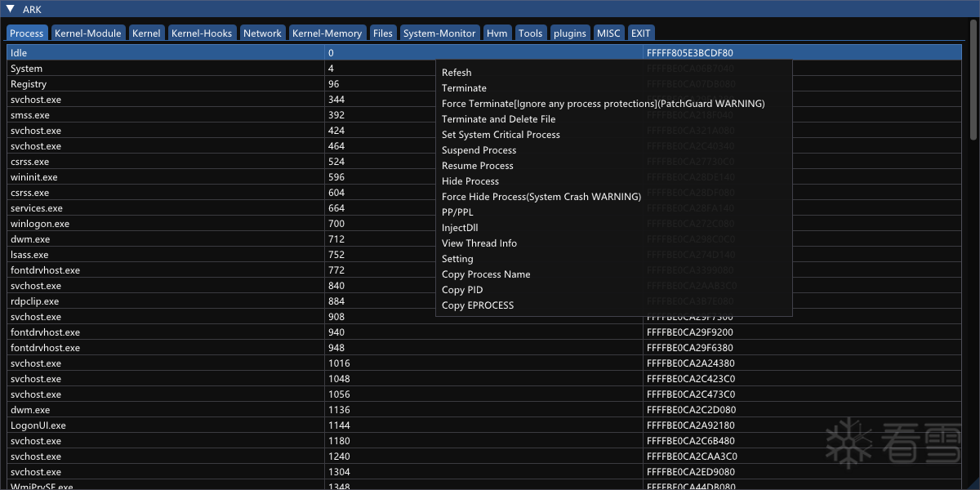Image resolution: width=980 pixels, height=490 pixels.
Task: Open the Network tab
Action: point(262,33)
